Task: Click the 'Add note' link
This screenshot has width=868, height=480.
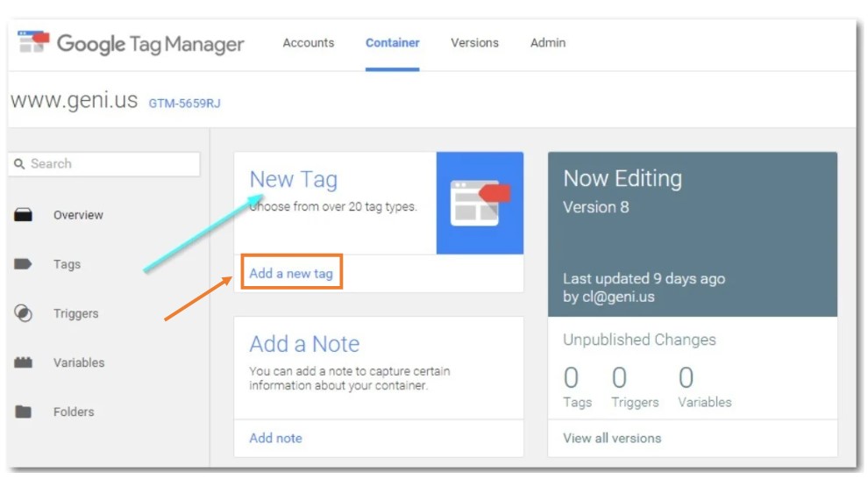Action: click(275, 438)
